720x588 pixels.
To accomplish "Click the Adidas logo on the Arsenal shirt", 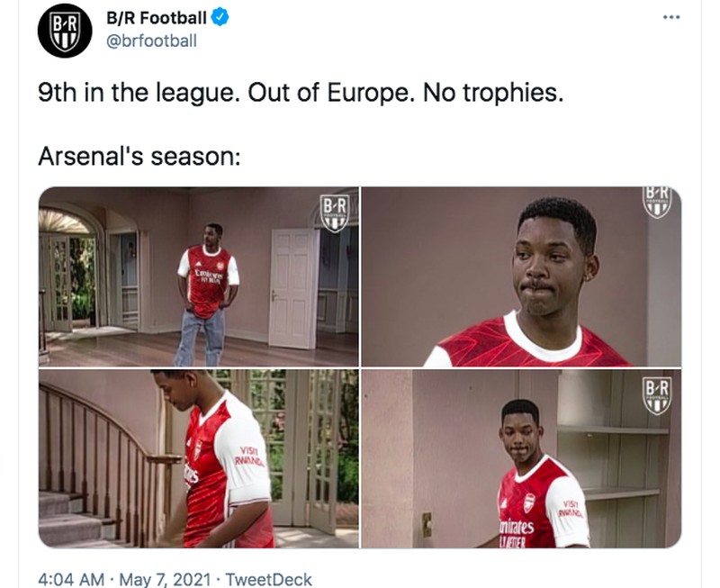I will tap(198, 263).
